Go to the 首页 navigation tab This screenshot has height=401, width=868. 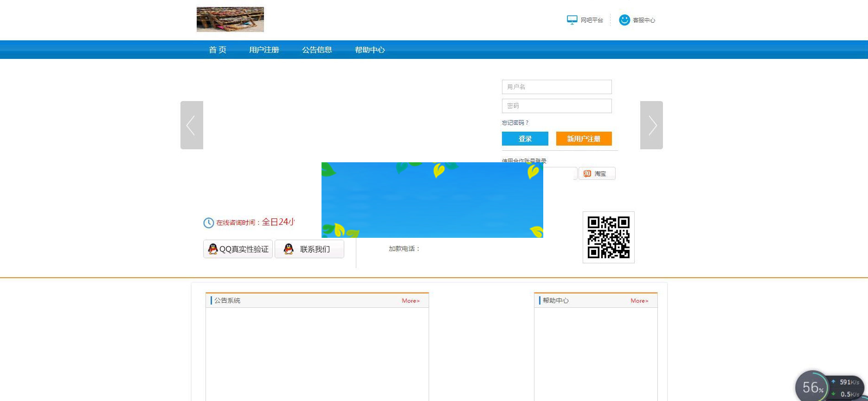pos(218,50)
